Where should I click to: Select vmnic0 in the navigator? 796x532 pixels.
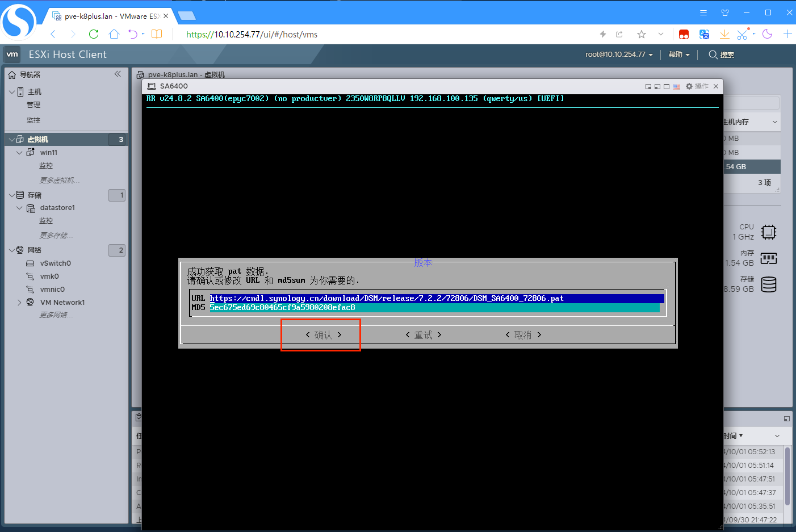(x=52, y=290)
